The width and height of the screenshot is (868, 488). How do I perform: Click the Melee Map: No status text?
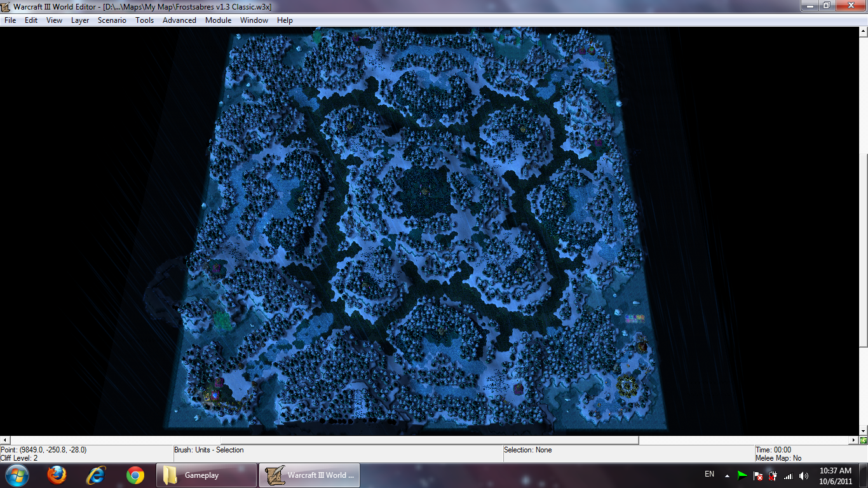click(778, 458)
